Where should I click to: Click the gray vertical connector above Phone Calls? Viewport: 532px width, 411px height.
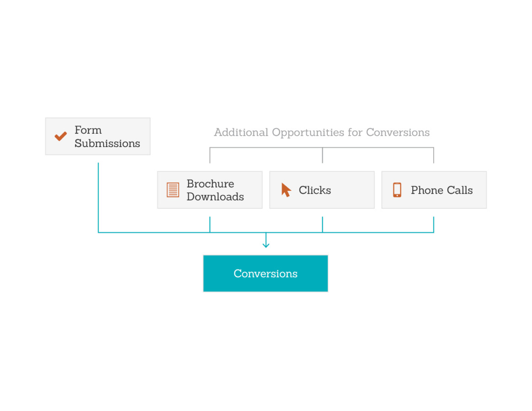pyautogui.click(x=433, y=156)
